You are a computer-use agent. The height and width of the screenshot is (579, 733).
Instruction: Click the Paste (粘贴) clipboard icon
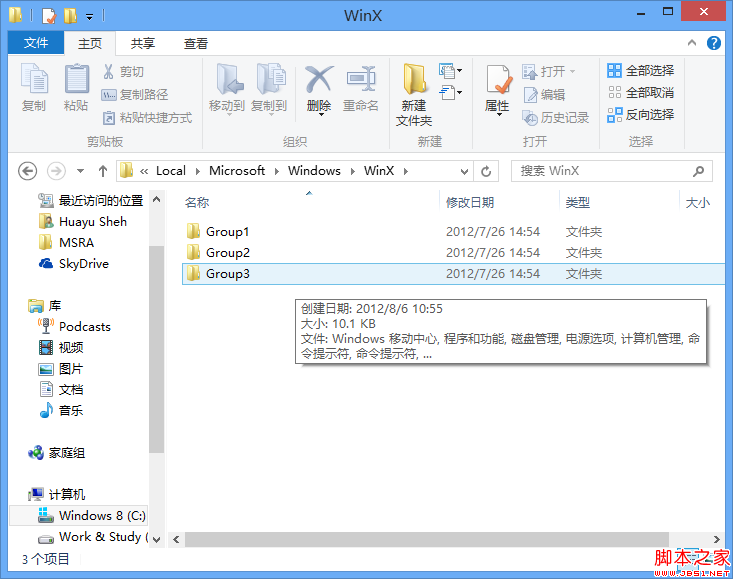[76, 79]
